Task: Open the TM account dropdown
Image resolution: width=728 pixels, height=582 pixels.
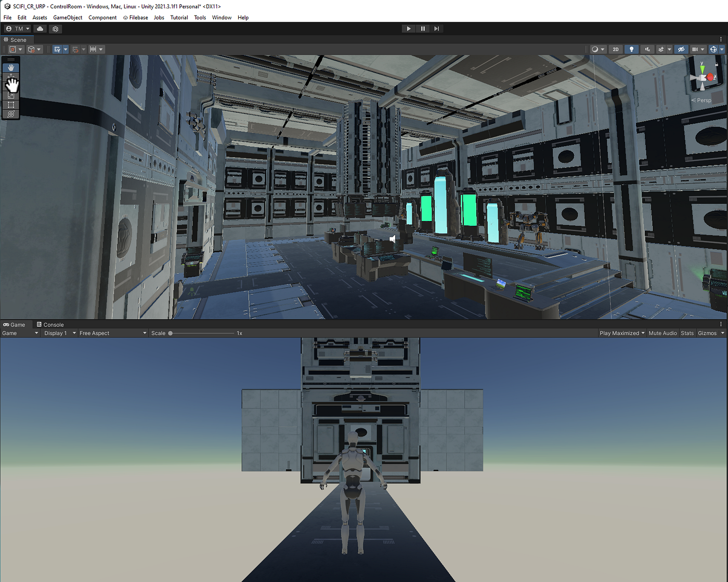Action: tap(18, 29)
